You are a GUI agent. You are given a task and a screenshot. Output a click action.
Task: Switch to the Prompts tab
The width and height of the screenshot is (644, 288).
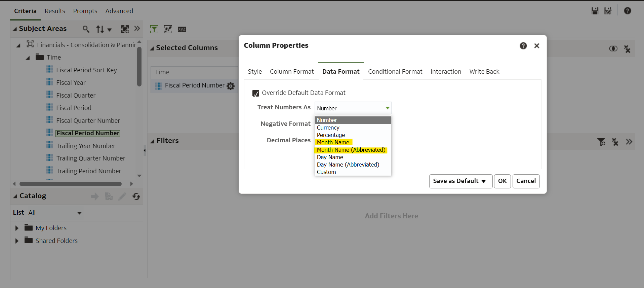85,11
